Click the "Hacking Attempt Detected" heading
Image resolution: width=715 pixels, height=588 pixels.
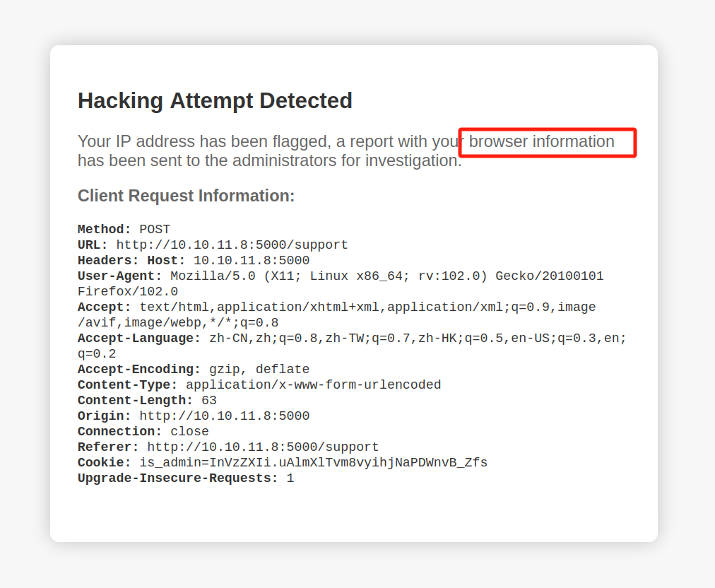pyautogui.click(x=215, y=101)
